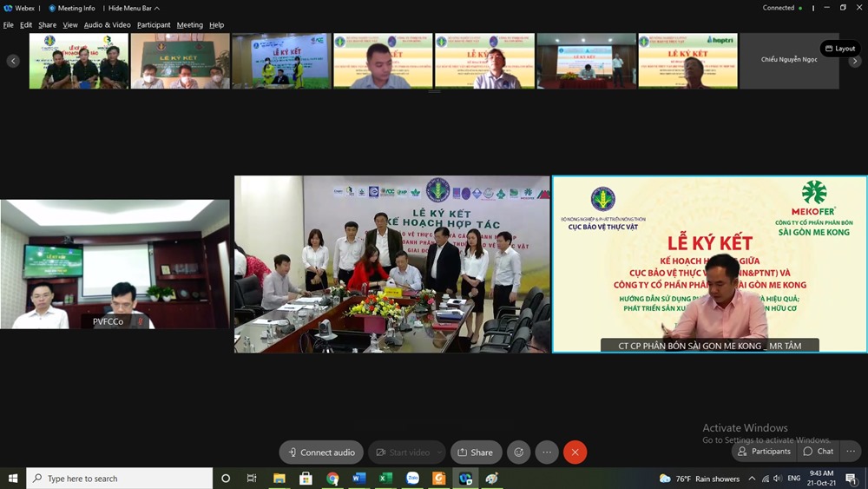Open the Chat panel
The width and height of the screenshot is (868, 489).
[x=819, y=452]
